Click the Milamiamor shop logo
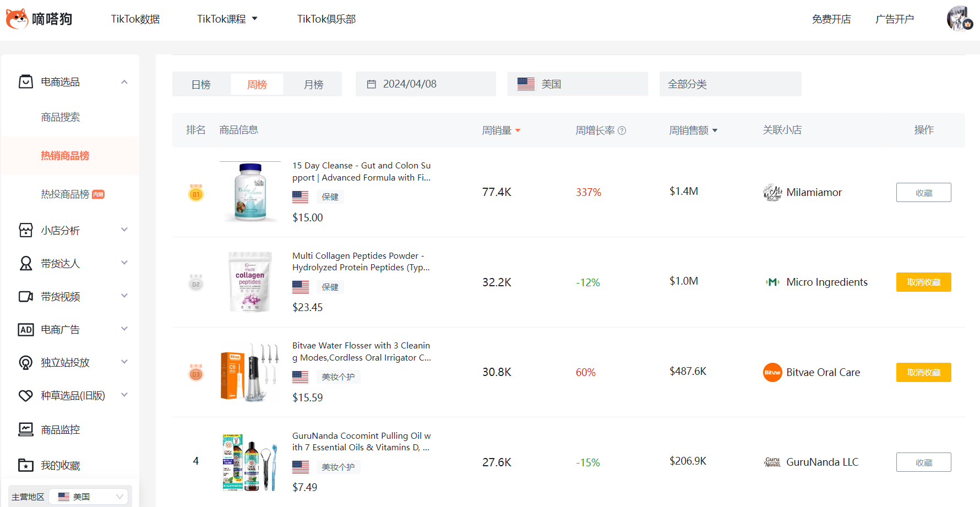 coord(772,192)
